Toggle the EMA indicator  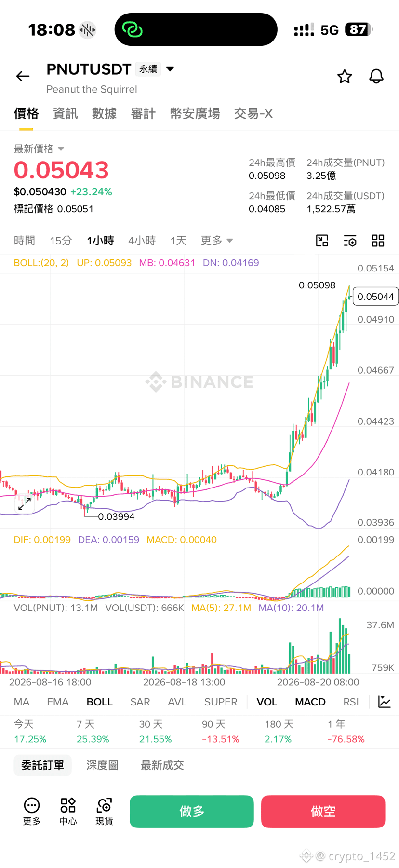point(58,702)
